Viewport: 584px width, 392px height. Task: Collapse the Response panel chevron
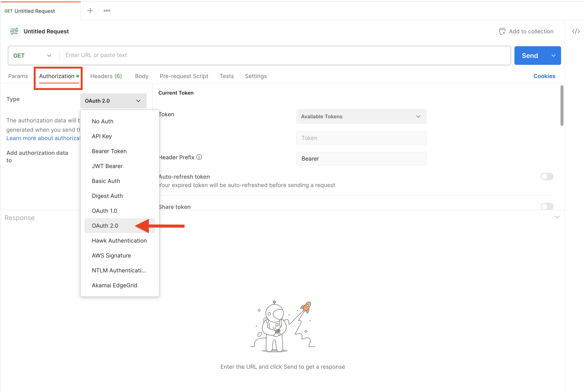pyautogui.click(x=557, y=217)
